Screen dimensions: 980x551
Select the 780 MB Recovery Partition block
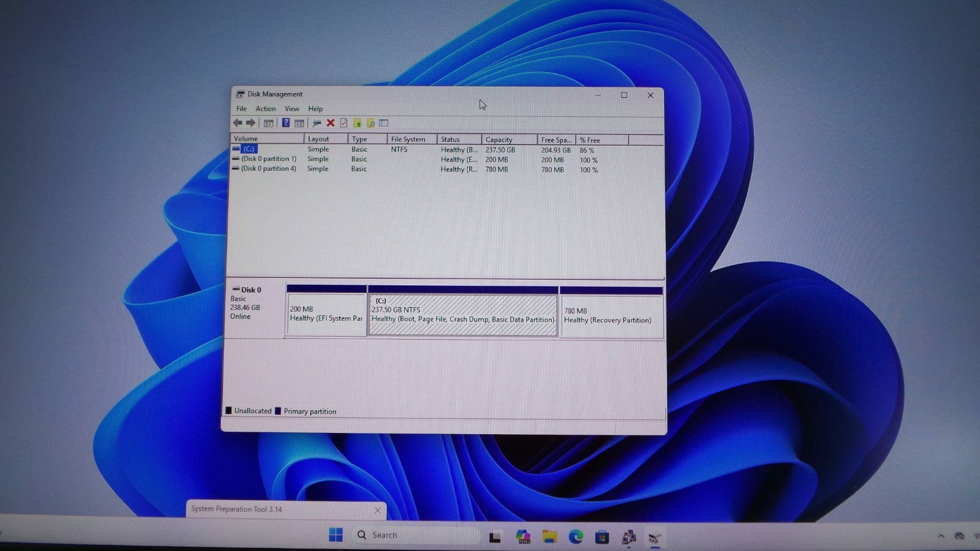coord(611,312)
